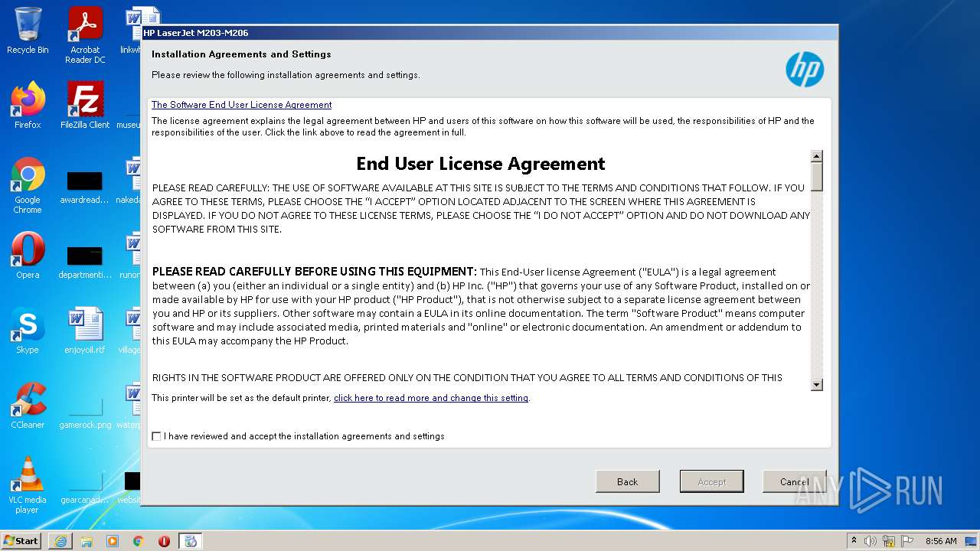980x551 pixels.
Task: Open VLC media player desktop icon
Action: click(x=28, y=485)
